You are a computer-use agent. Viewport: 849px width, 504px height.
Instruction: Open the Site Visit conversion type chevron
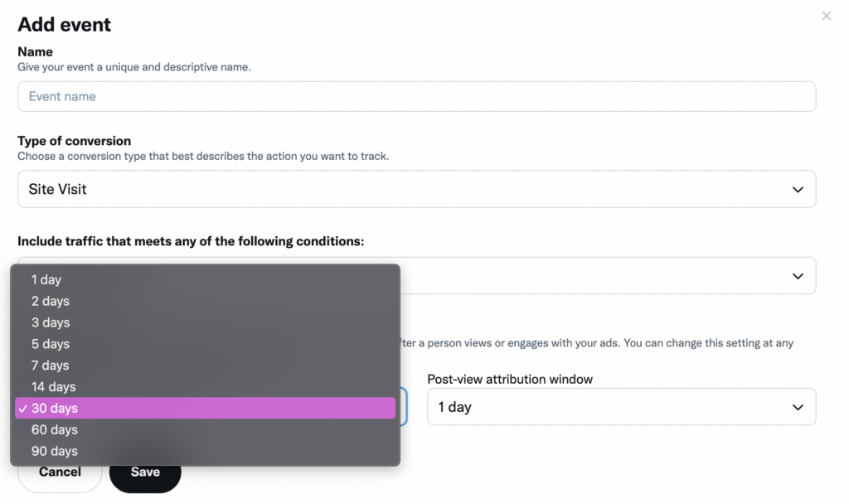[798, 189]
